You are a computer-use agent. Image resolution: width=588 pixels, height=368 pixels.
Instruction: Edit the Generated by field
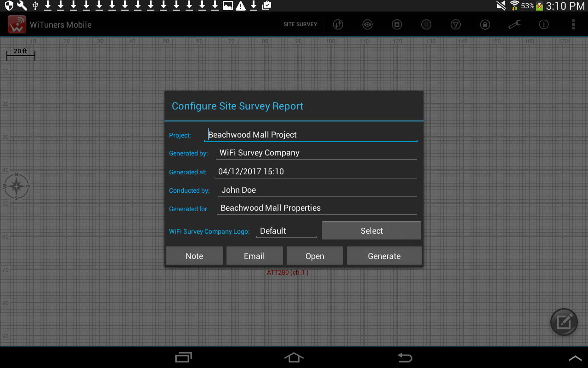click(317, 153)
